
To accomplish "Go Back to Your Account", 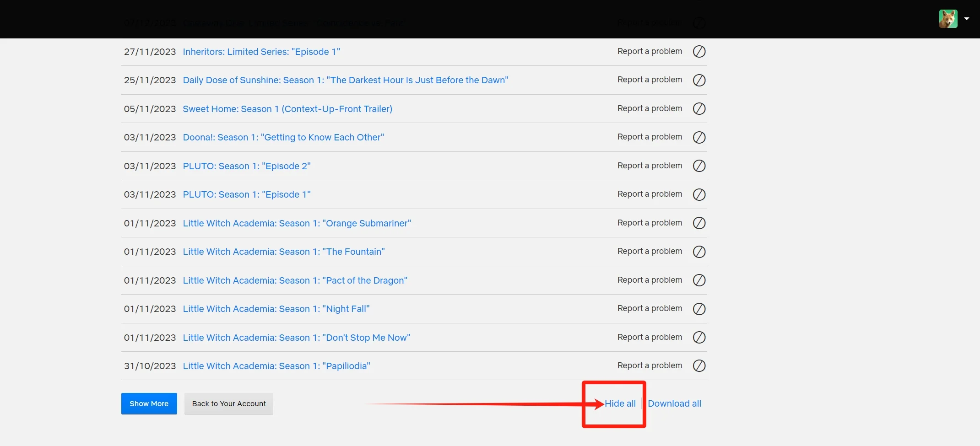I will pos(229,403).
